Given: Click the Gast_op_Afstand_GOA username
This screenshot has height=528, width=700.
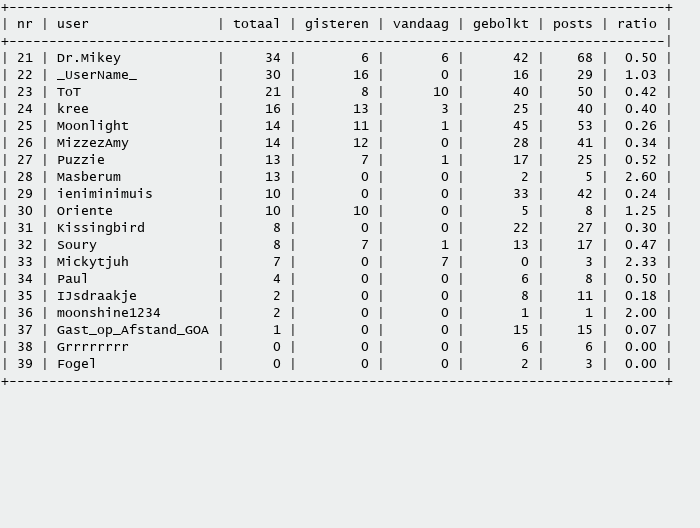Looking at the screenshot, I should (132, 330).
